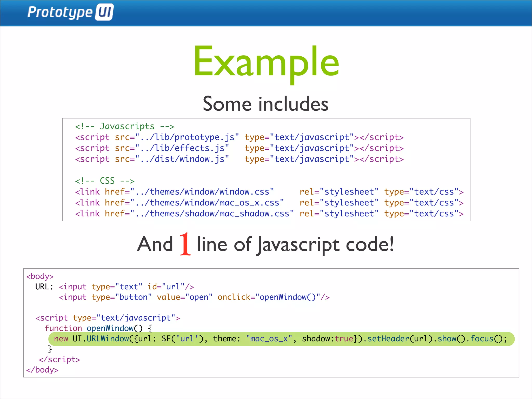
Task: Click the highlighted UI.URLWindow code line
Action: pos(281,339)
